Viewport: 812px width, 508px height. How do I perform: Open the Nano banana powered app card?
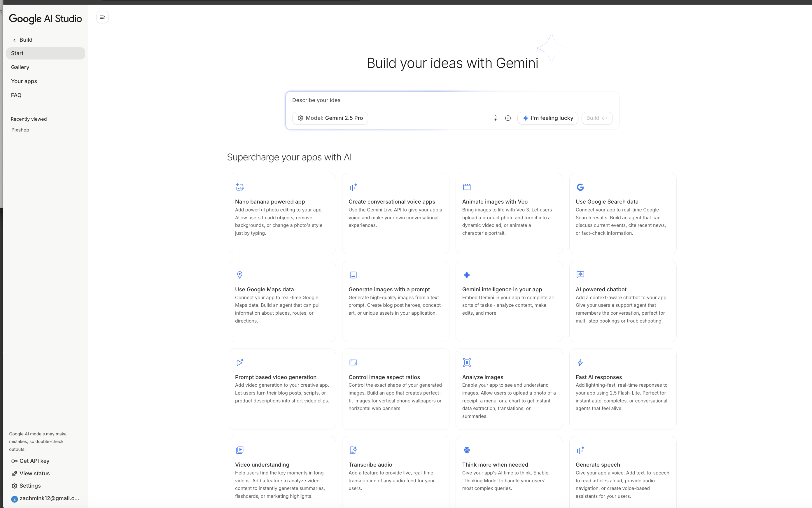pyautogui.click(x=282, y=214)
